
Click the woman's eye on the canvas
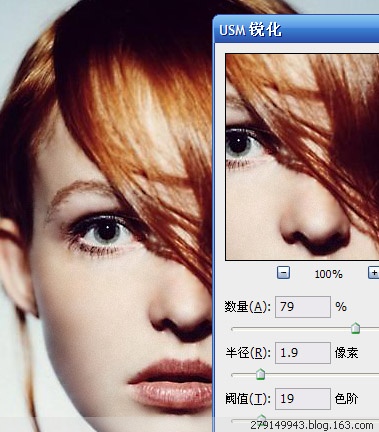click(x=106, y=231)
